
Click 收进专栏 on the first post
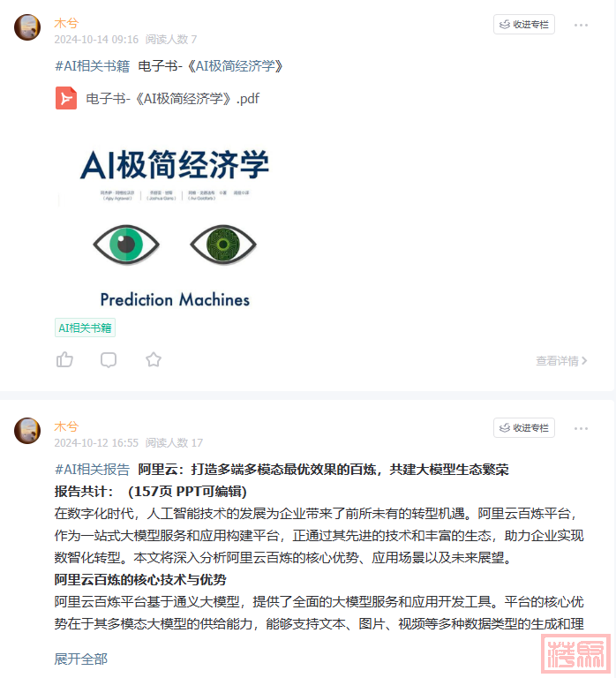[x=524, y=25]
